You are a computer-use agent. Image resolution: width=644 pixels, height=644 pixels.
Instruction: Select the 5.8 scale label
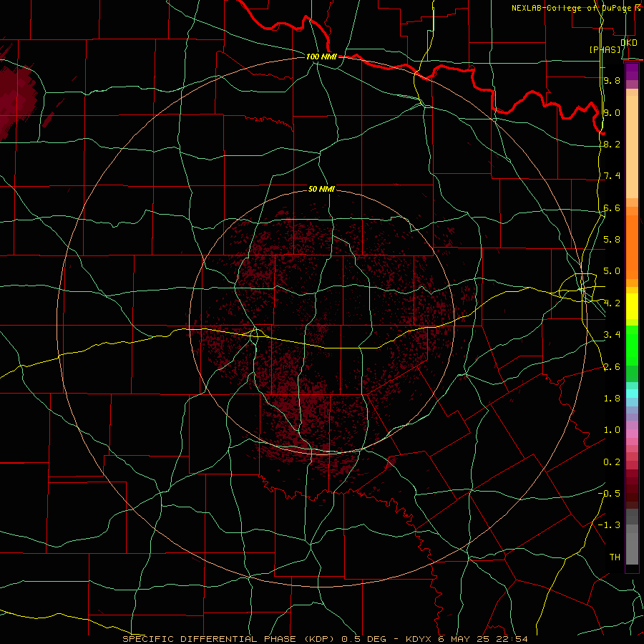click(x=612, y=240)
